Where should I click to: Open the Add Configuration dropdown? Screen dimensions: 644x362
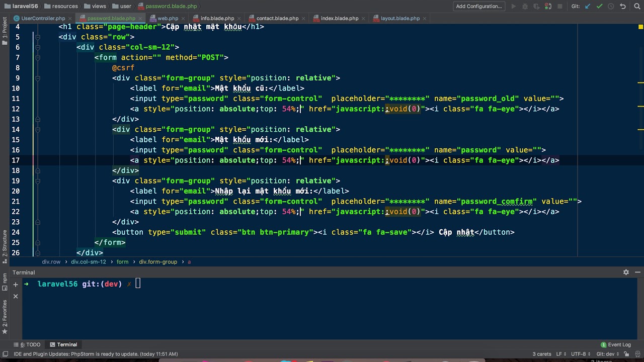[479, 7]
